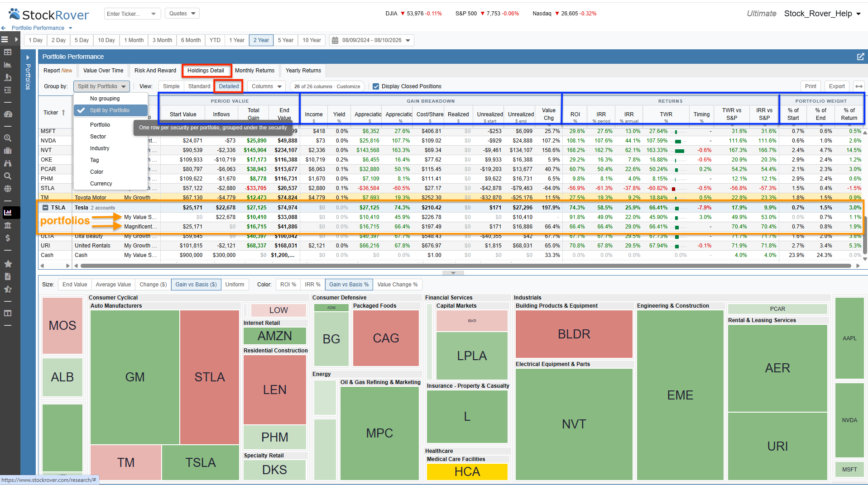Choose Sector from the grouping menu
Screen dimensions: 868x485
click(110, 137)
